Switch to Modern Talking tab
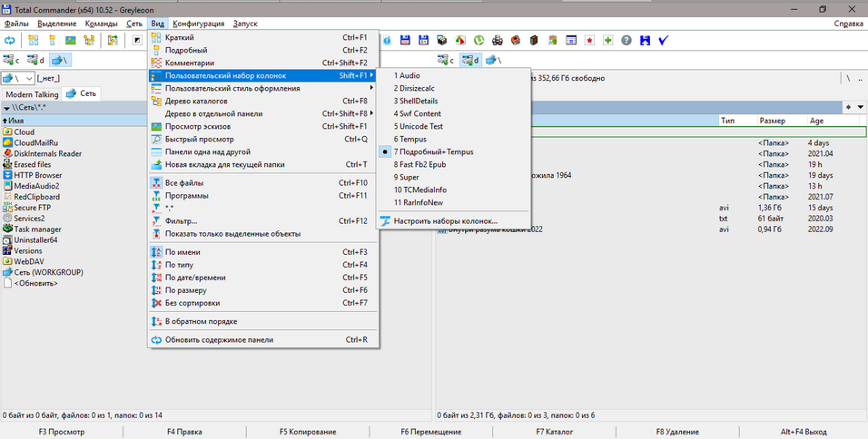The width and height of the screenshot is (868, 439). [32, 94]
